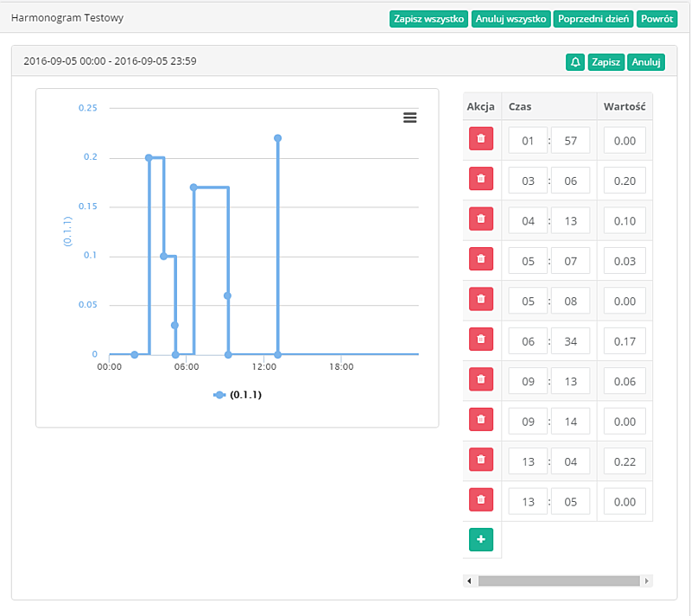Delete the 03:06 schedule row
Image resolution: width=691 pixels, height=616 pixels.
[x=481, y=179]
